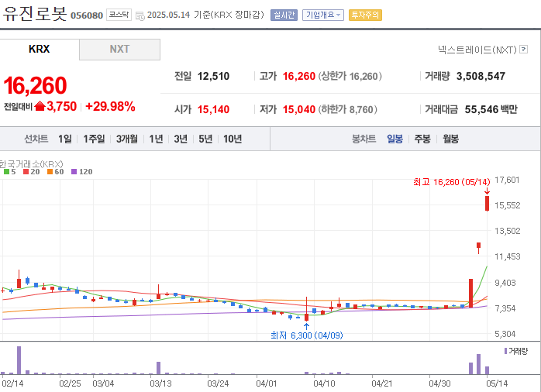Select 10년 line chart period
Viewport: 541px width, 392px height.
(233, 139)
